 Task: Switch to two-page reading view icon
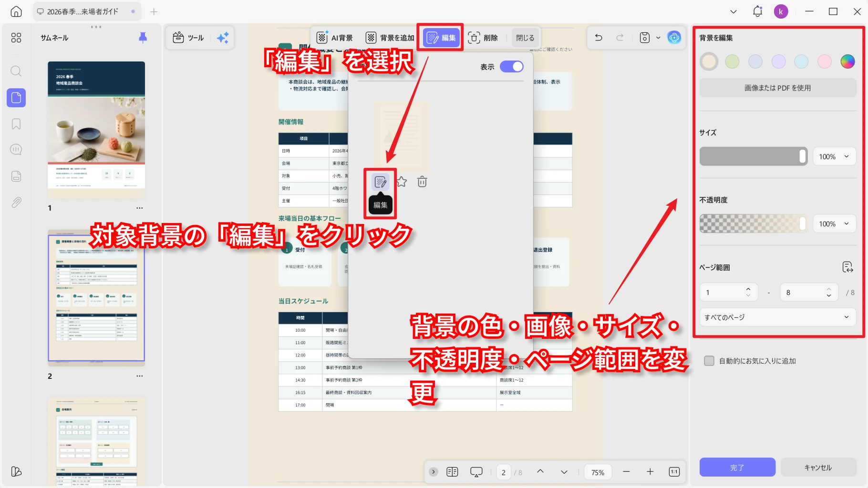coord(452,472)
